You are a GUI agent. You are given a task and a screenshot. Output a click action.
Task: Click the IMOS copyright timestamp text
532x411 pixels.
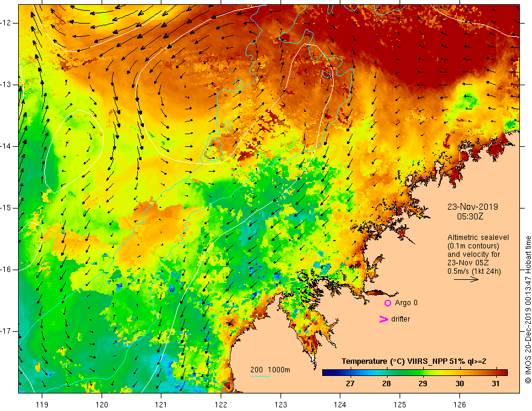coord(528,309)
